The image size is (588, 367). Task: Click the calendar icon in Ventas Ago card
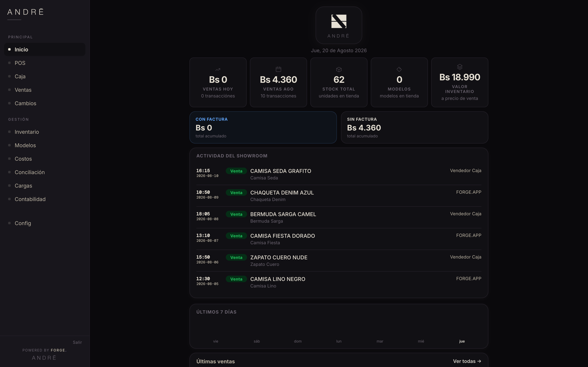pyautogui.click(x=278, y=69)
